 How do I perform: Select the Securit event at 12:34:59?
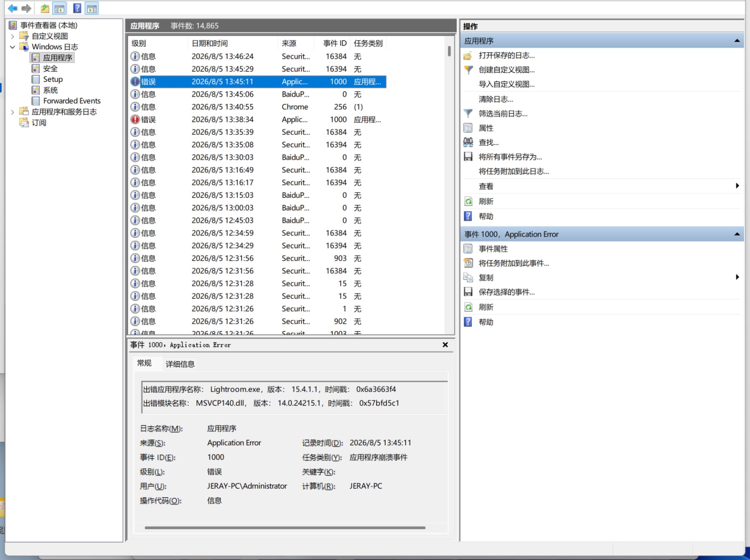click(x=257, y=233)
